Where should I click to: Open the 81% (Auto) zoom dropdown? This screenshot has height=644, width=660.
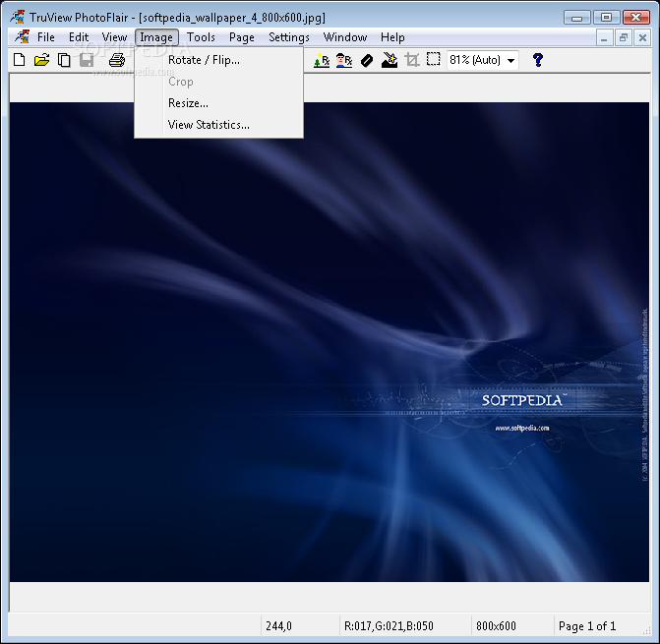(511, 60)
